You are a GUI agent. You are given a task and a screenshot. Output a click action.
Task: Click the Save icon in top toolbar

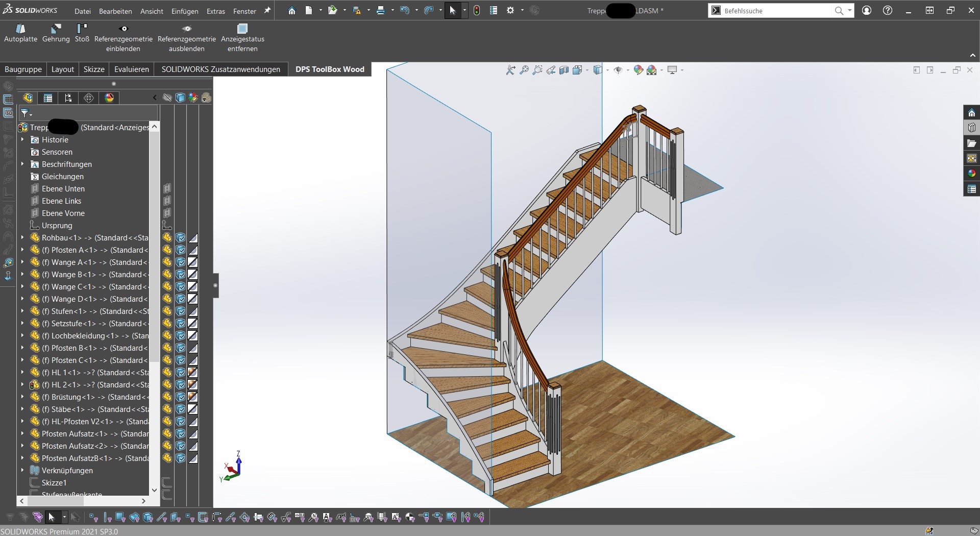coord(356,11)
